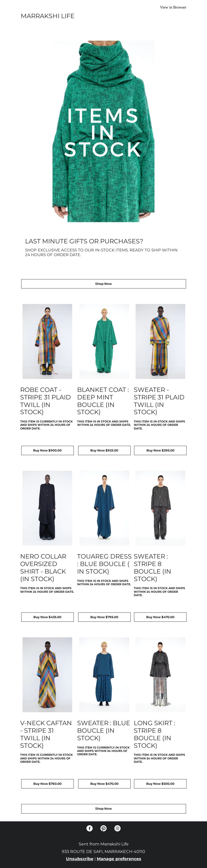Open the Sweater Blue Boucle product title
The image size is (207, 868).
click(103, 731)
